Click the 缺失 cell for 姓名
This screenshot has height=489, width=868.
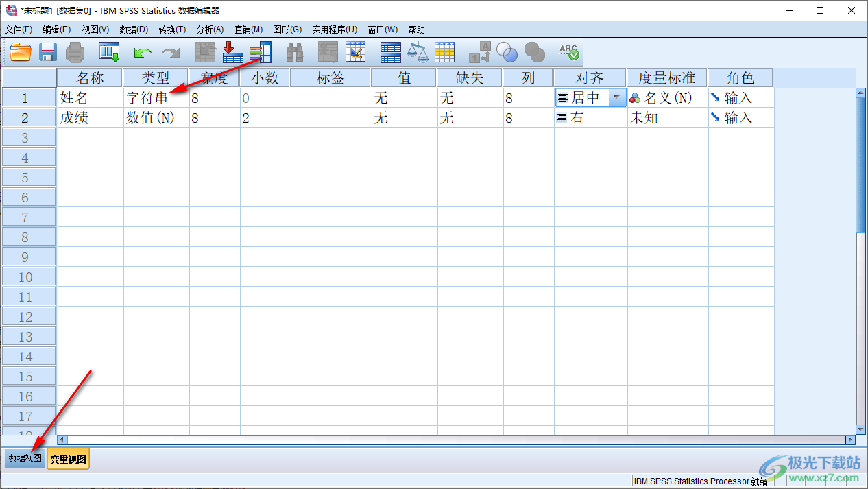pyautogui.click(x=470, y=97)
